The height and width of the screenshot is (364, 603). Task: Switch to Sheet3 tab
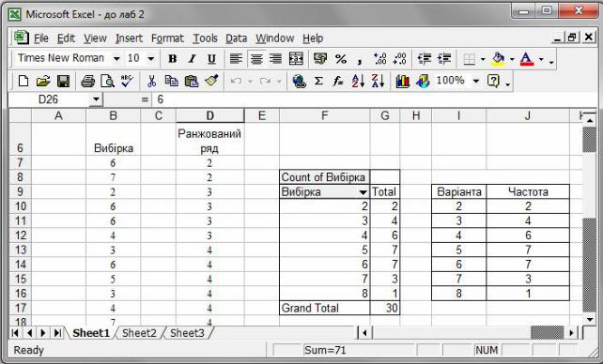click(187, 333)
